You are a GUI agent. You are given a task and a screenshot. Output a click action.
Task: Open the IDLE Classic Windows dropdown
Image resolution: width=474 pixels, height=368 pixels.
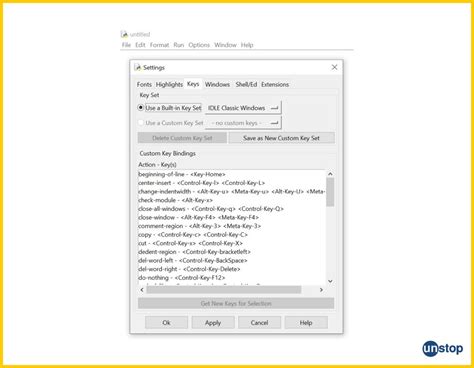click(243, 108)
